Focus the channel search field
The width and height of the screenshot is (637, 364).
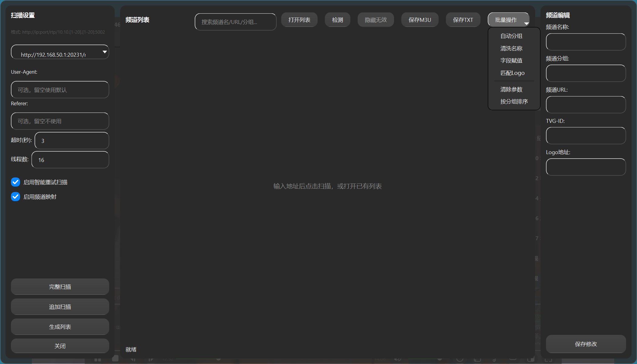(236, 22)
